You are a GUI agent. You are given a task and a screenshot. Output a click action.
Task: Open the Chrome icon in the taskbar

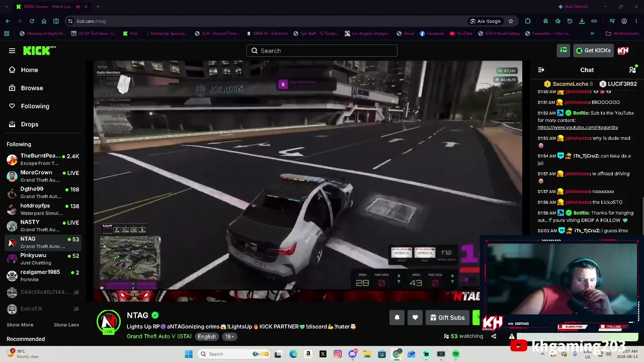pyautogui.click(x=397, y=354)
